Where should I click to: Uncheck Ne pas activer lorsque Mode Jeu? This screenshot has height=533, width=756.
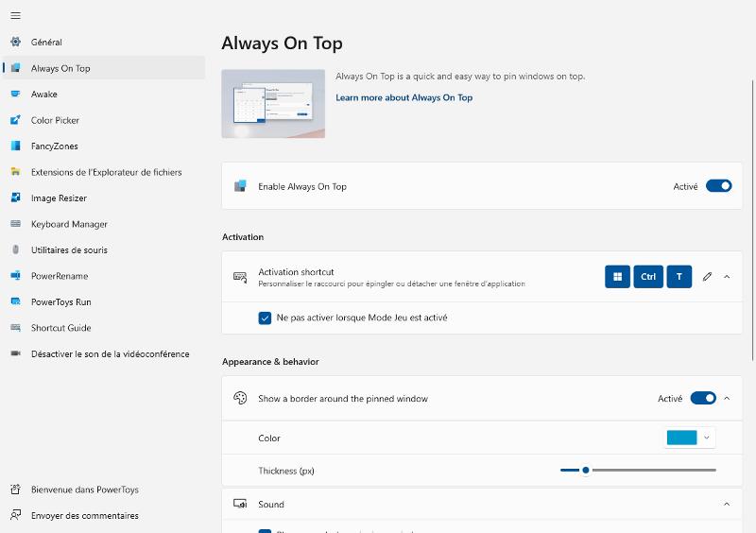[265, 318]
